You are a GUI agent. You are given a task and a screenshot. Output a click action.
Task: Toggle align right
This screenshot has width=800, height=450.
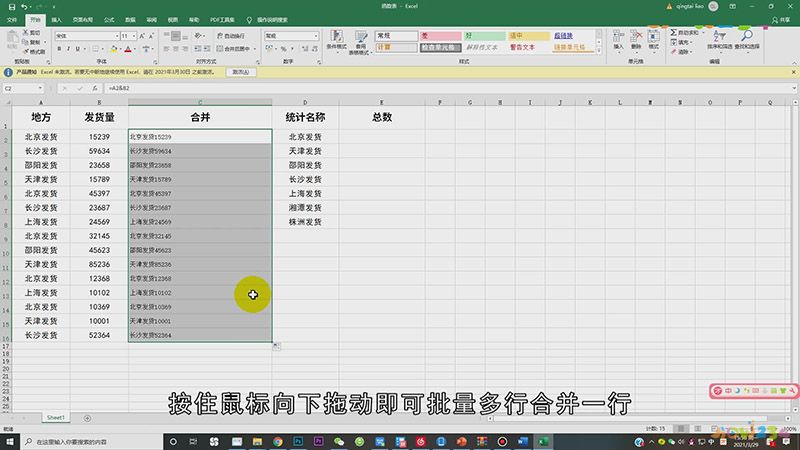[185, 48]
